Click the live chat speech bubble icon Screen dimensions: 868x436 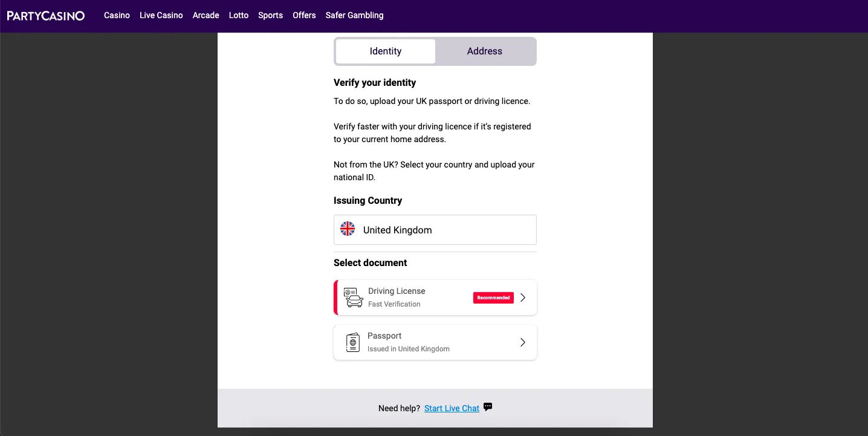pyautogui.click(x=488, y=407)
